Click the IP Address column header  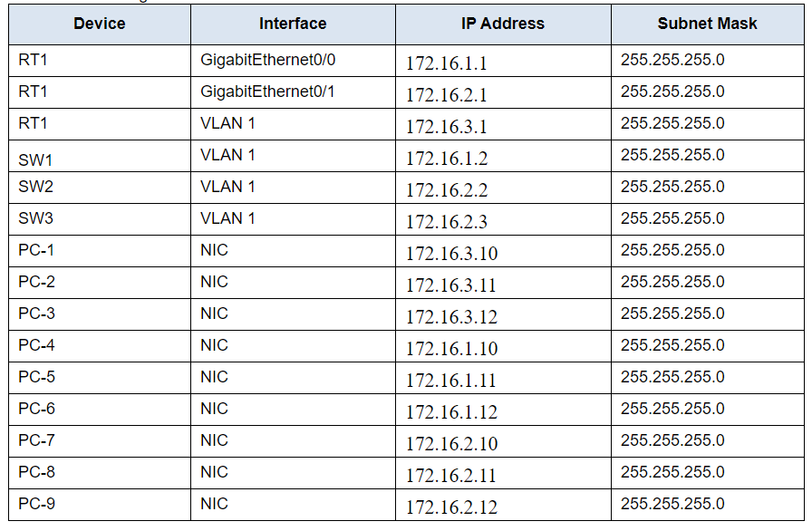(503, 24)
